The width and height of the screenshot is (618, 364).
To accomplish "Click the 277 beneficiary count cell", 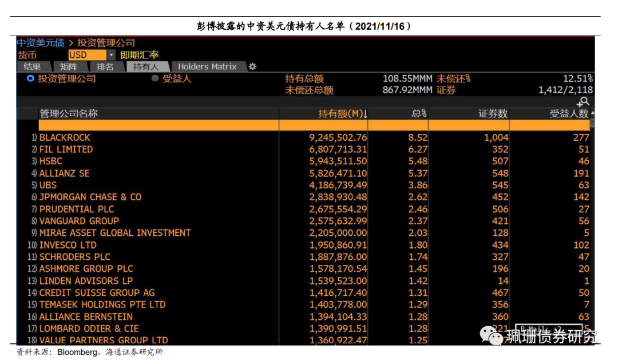I will pyautogui.click(x=581, y=137).
